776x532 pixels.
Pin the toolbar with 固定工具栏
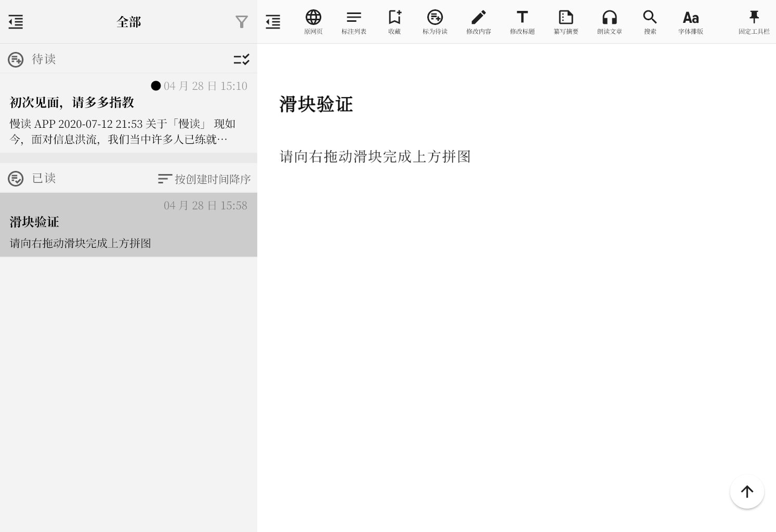754,22
